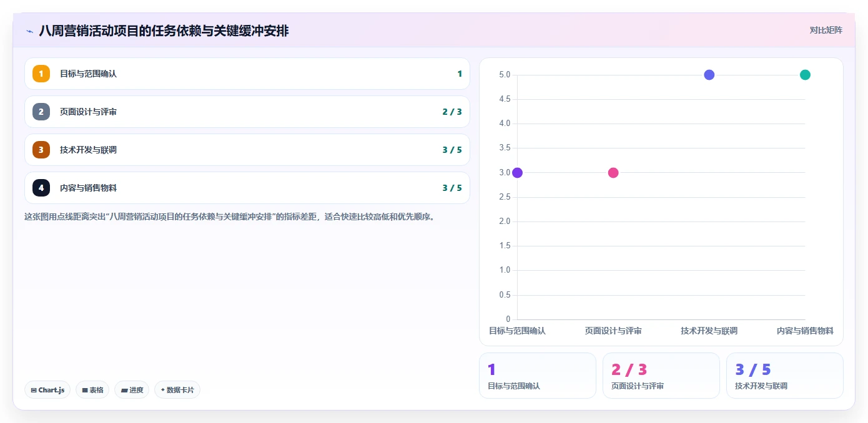Select the 目标与范围确认 list row

(247, 74)
